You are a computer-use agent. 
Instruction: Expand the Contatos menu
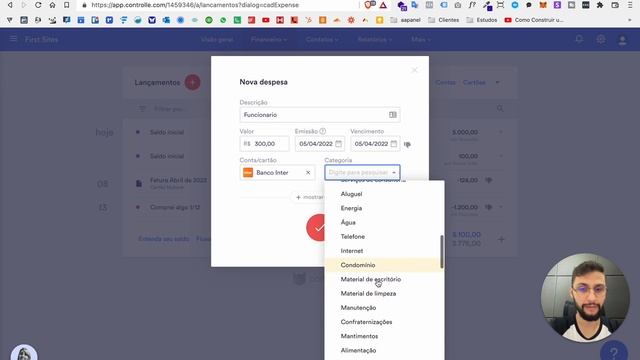point(322,40)
